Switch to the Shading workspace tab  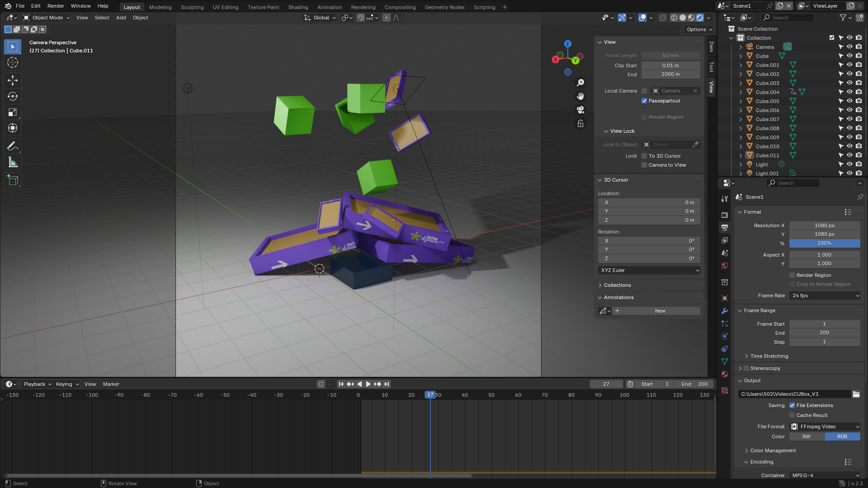(x=298, y=7)
